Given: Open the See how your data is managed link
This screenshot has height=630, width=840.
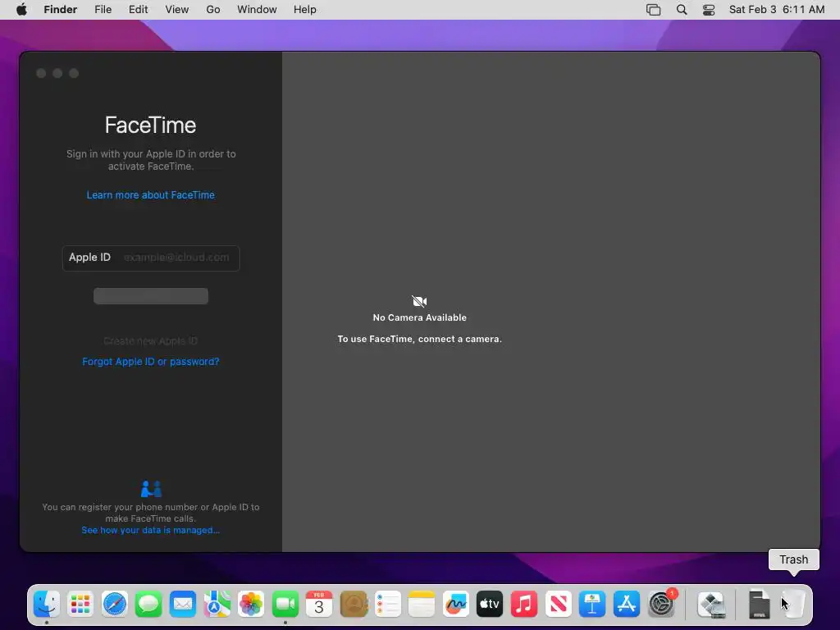Looking at the screenshot, I should click(x=151, y=531).
